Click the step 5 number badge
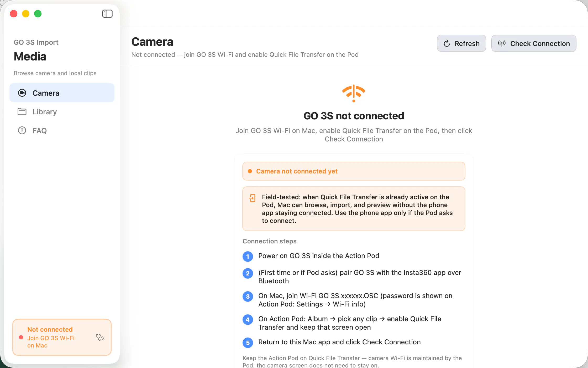 pos(248,343)
